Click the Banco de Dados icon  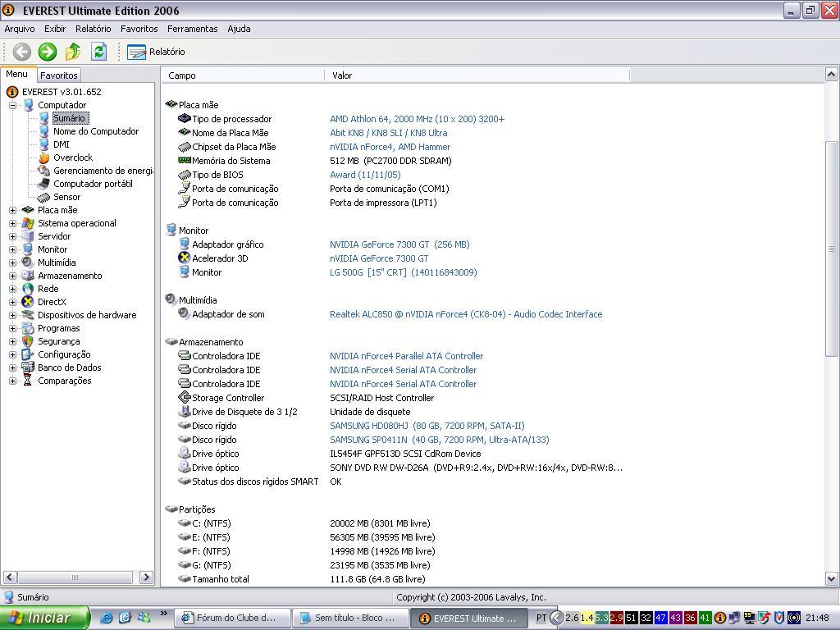point(28,367)
